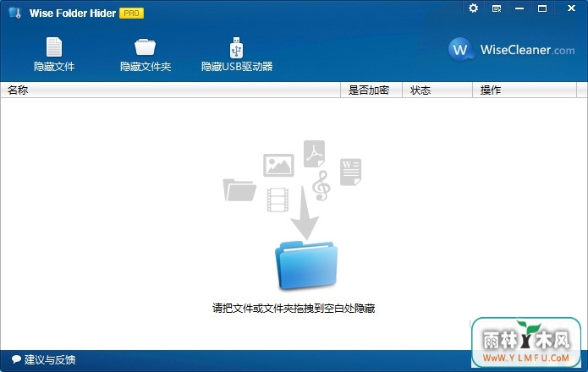588x372 pixels.
Task: Click the 名称 column header
Action: pyautogui.click(x=170, y=90)
